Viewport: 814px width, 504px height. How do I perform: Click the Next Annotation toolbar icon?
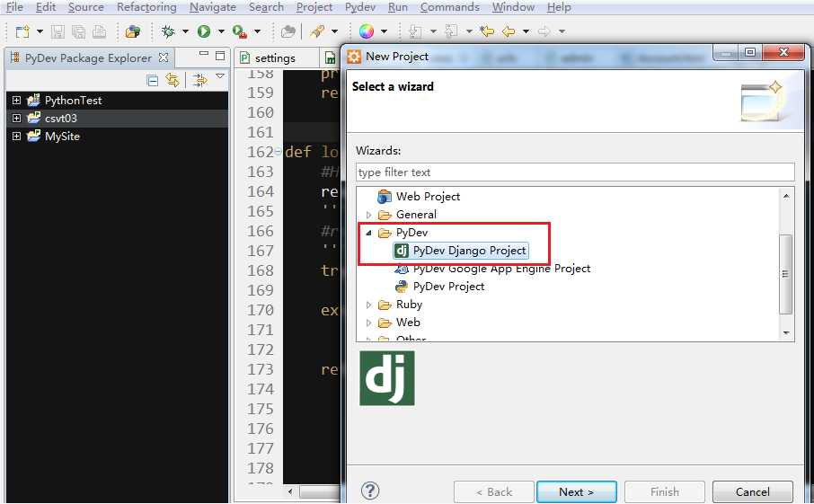(x=415, y=31)
